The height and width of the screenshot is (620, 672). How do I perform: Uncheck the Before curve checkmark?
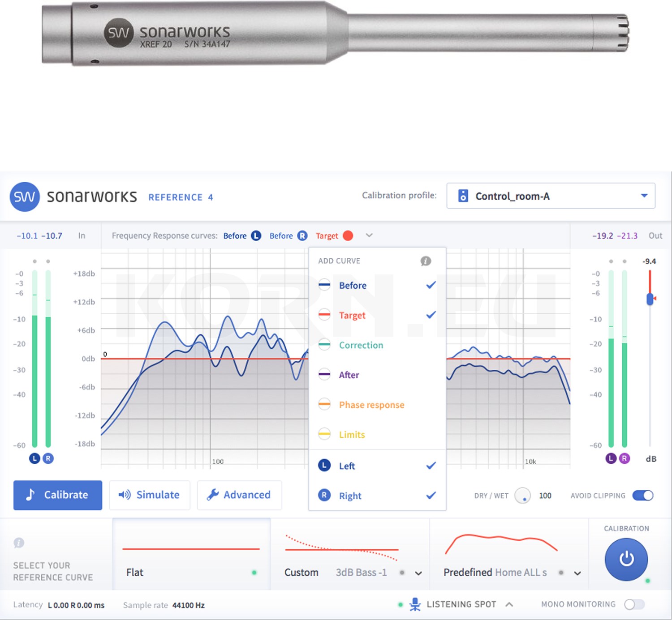coord(431,285)
